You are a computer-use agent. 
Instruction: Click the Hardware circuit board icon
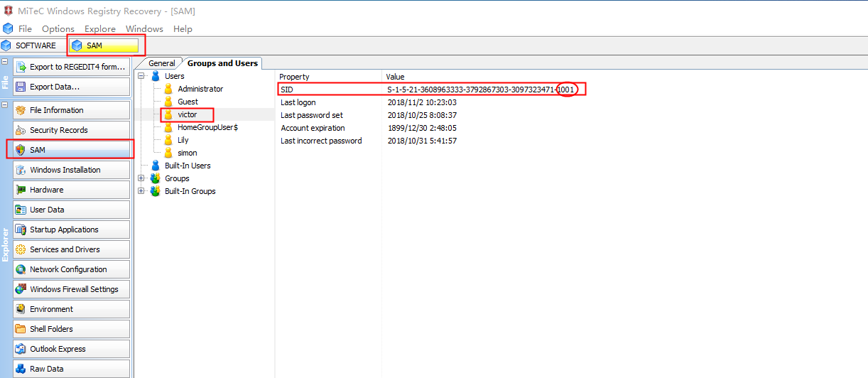tap(21, 190)
